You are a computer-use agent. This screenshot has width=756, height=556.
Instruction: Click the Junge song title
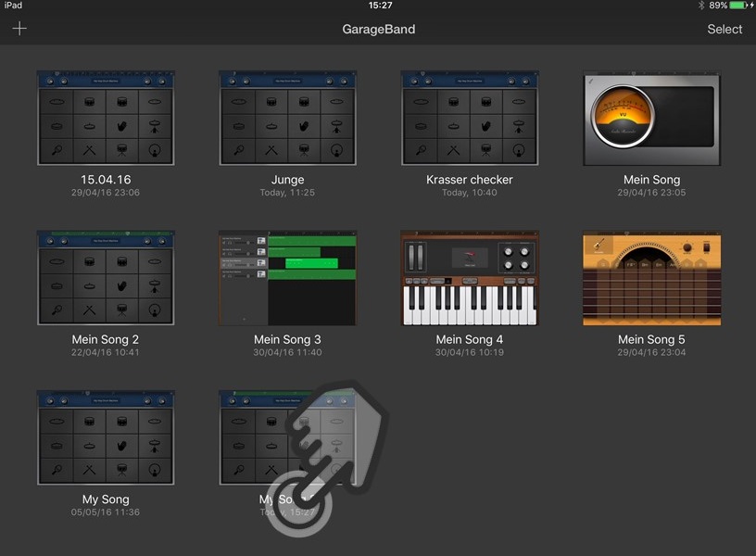pos(287,180)
